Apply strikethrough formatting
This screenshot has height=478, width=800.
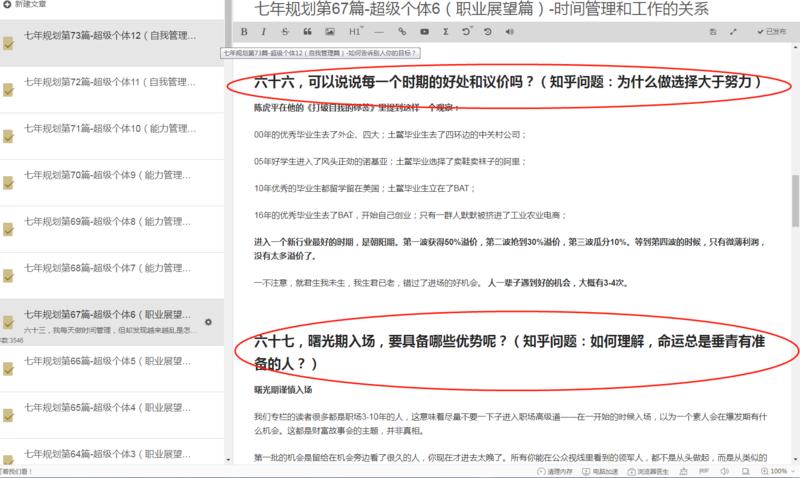tap(285, 32)
